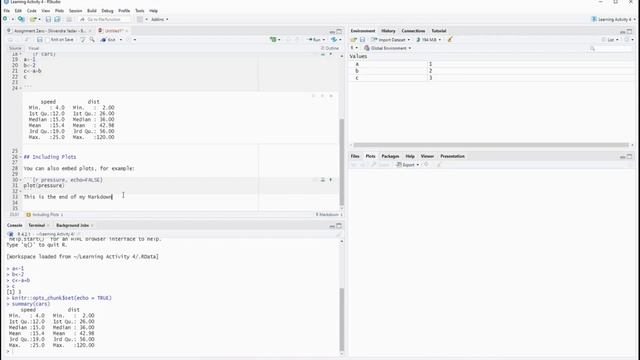This screenshot has width=640, height=360.
Task: Clear the chunk output with X icon
Action: click(331, 96)
